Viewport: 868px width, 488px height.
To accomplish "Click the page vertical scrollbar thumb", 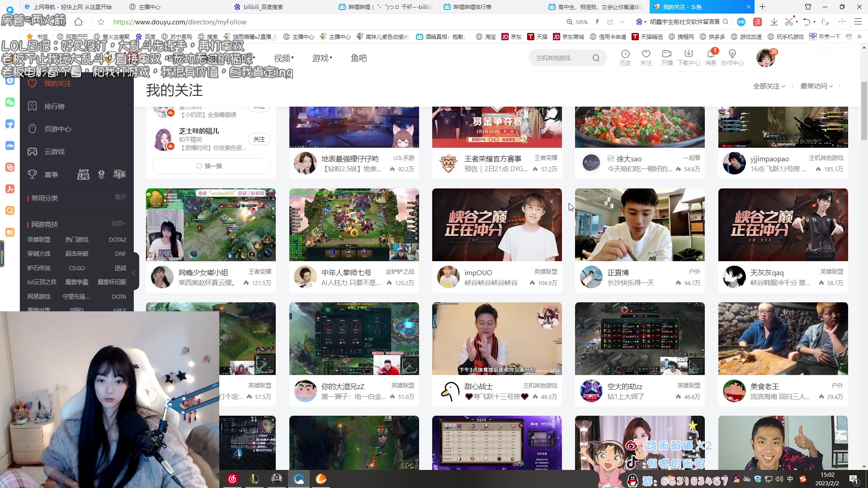I will 864,112.
